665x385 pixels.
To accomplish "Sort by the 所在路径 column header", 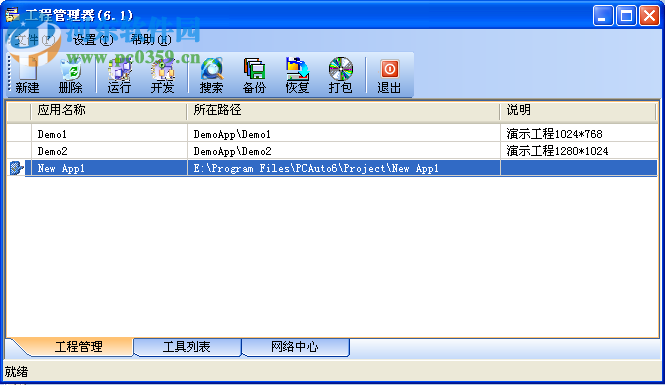I will (x=343, y=111).
